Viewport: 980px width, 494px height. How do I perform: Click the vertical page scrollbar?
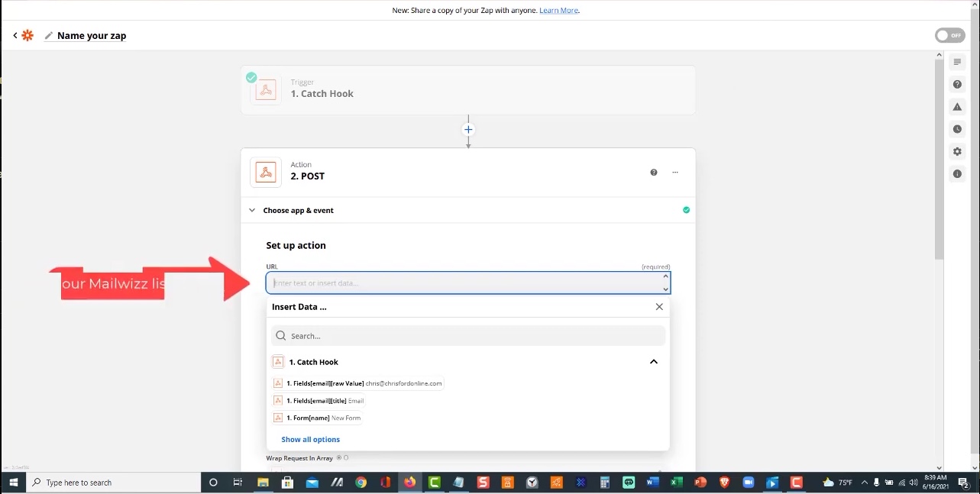click(x=940, y=159)
